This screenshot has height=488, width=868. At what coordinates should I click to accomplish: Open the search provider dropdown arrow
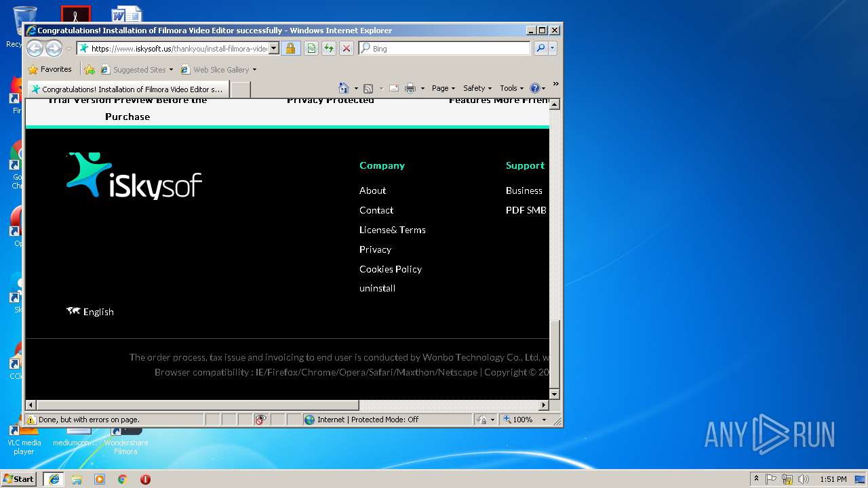point(553,48)
